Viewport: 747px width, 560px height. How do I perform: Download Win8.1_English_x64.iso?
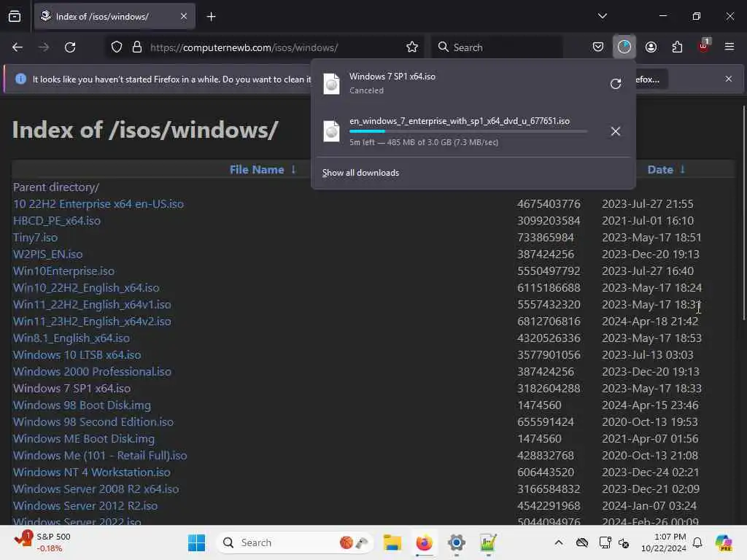pos(71,338)
